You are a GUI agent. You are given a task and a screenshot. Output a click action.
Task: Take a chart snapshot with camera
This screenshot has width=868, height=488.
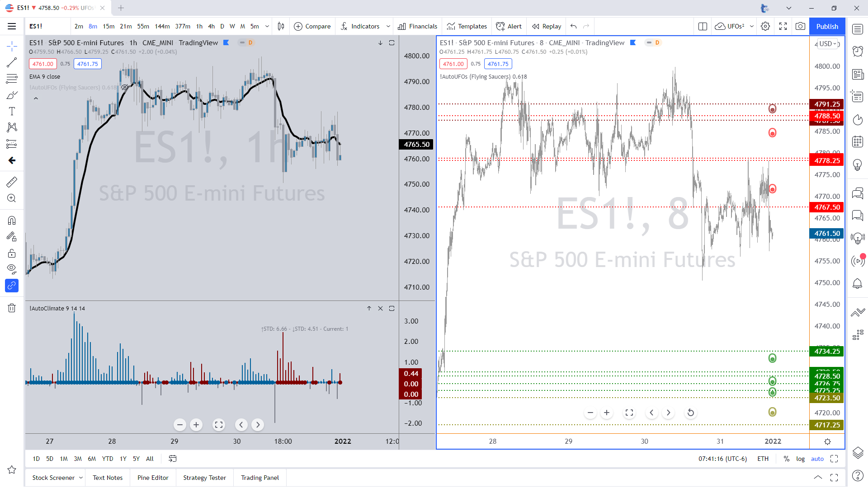pyautogui.click(x=800, y=26)
